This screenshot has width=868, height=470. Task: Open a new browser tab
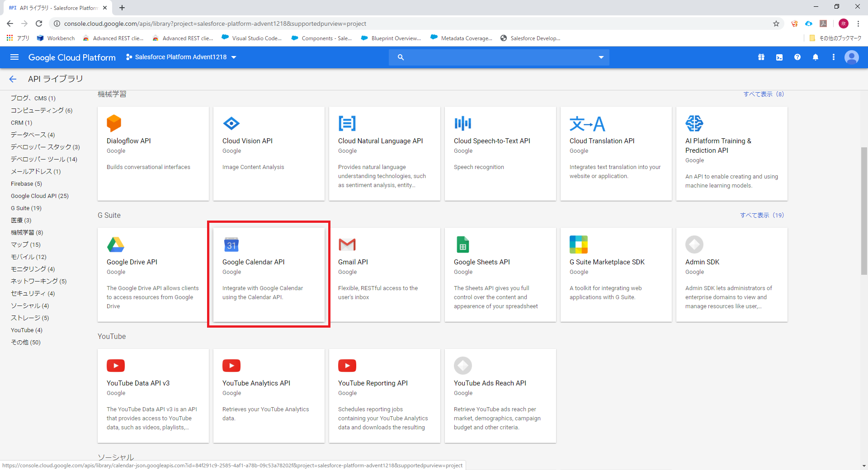[122, 8]
